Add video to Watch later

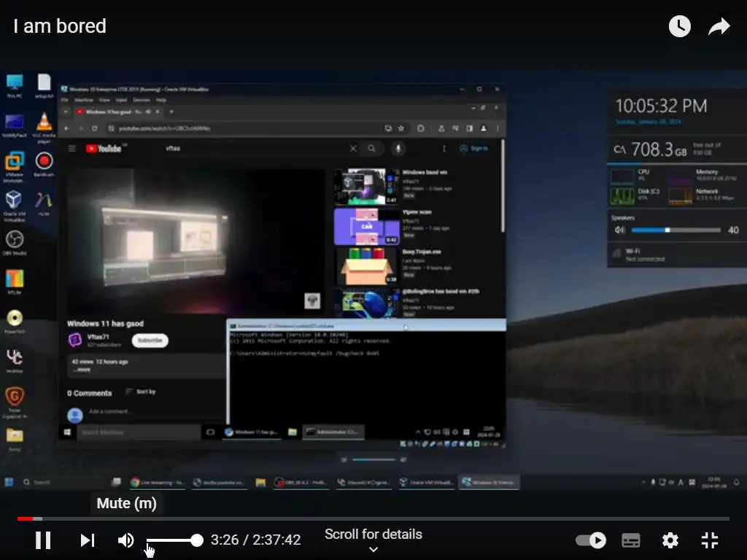(679, 26)
